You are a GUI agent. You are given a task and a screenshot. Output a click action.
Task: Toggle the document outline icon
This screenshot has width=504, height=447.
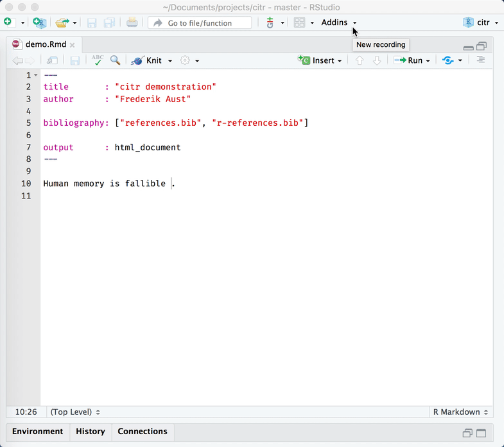click(480, 60)
